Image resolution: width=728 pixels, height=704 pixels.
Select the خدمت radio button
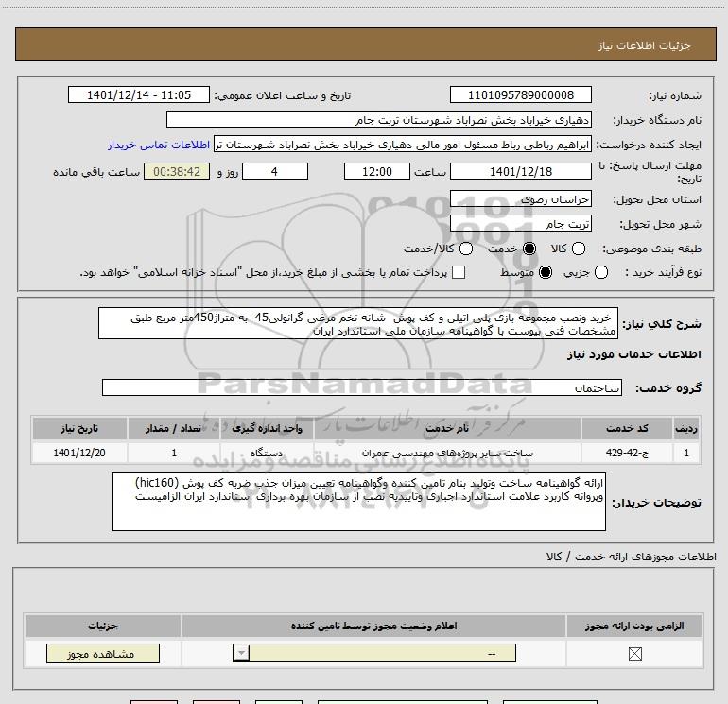click(529, 249)
